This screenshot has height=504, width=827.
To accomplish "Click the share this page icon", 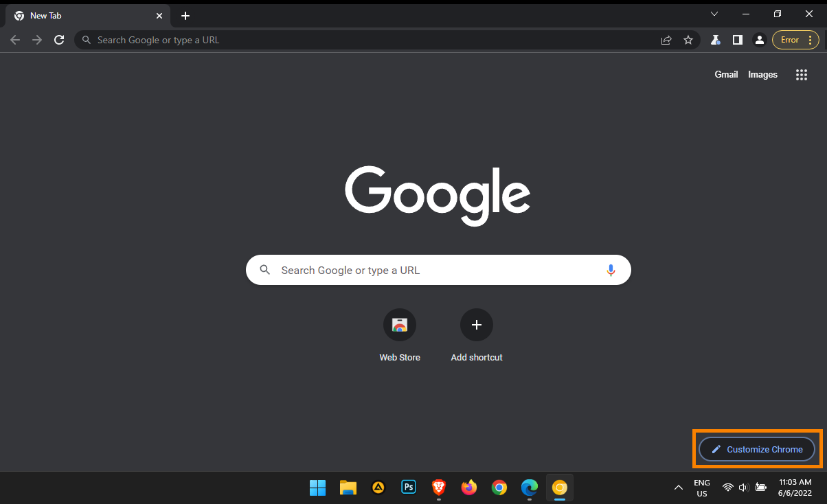I will click(666, 40).
